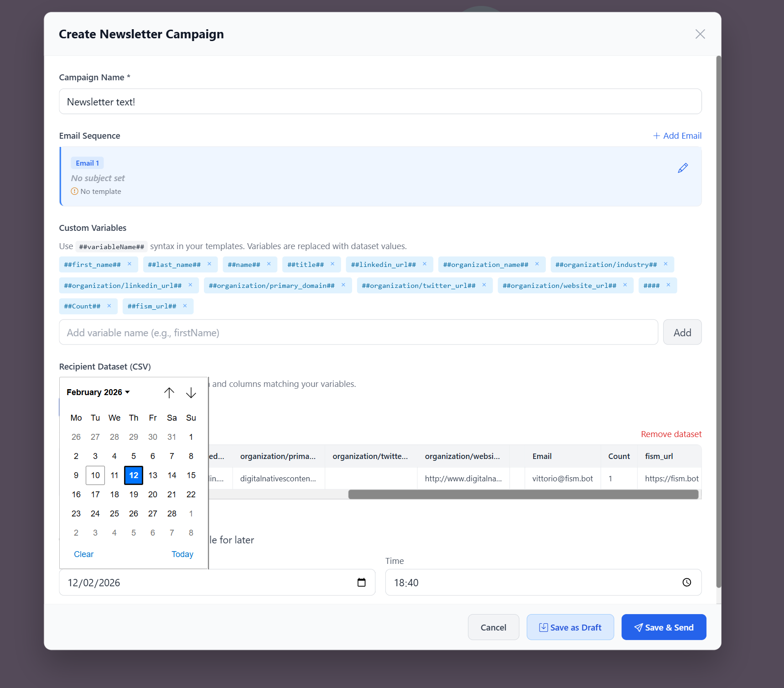Open the clock icon on the Time field

[x=687, y=582]
